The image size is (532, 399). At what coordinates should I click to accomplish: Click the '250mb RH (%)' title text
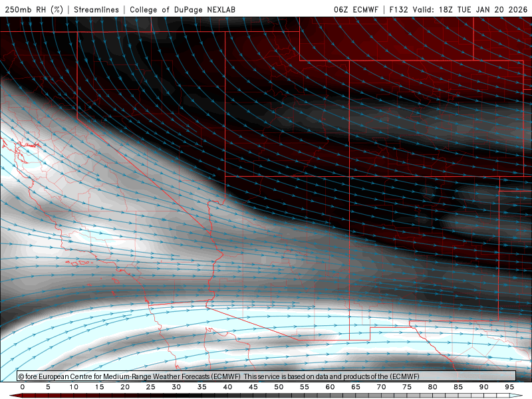[34, 9]
